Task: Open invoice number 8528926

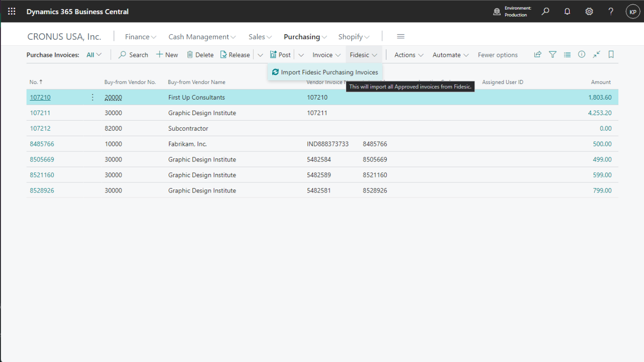Action: point(42,191)
